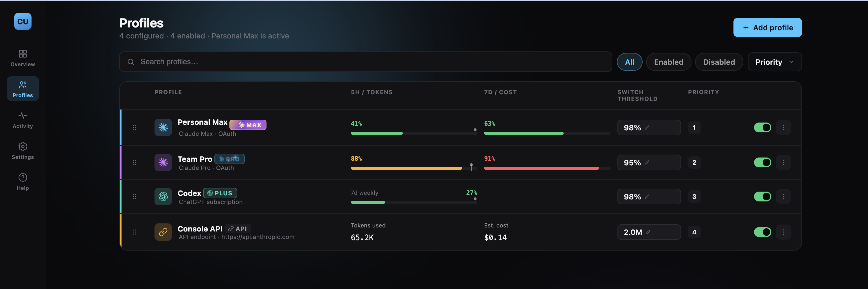Click the Team Pro profile name

(195, 159)
